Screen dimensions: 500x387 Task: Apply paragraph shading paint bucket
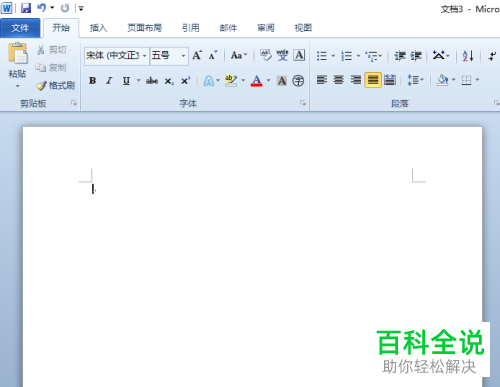442,80
